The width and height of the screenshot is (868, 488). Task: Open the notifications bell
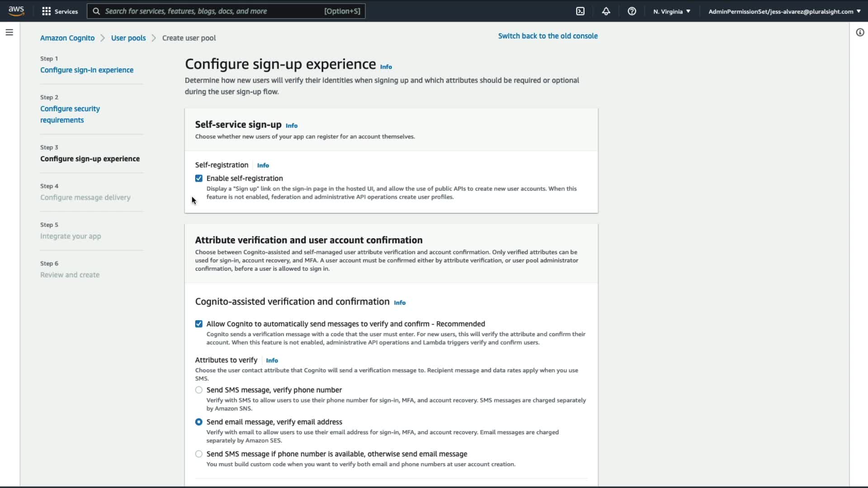click(606, 11)
